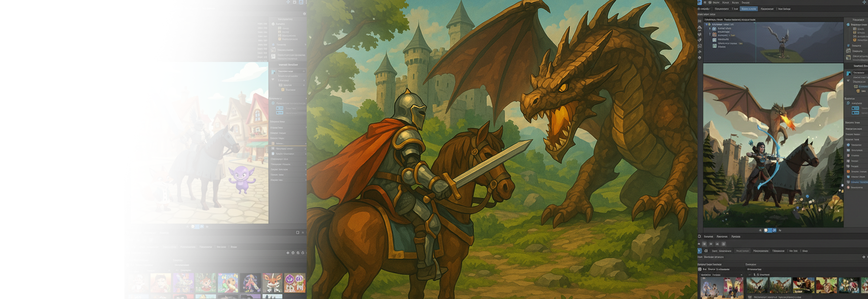
Task: Click the gear icon beside the blue app logo
Action: (x=705, y=2)
